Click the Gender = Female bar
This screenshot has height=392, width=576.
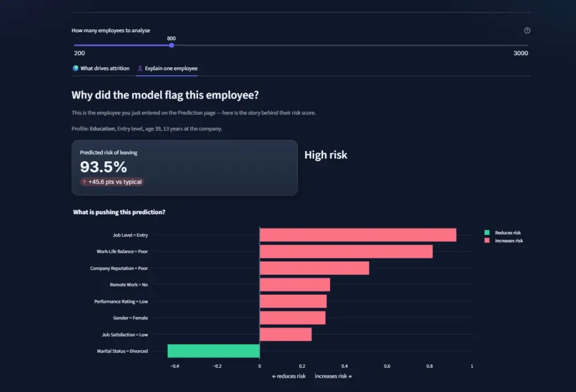[293, 318]
